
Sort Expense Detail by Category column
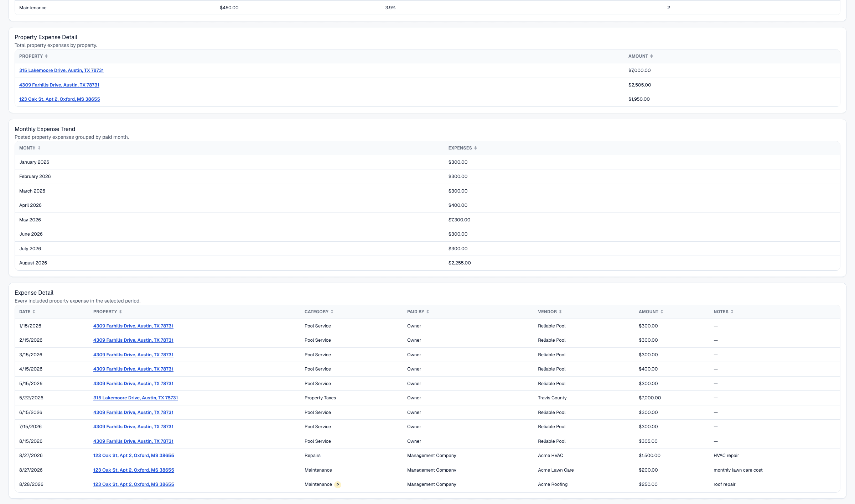click(x=319, y=312)
